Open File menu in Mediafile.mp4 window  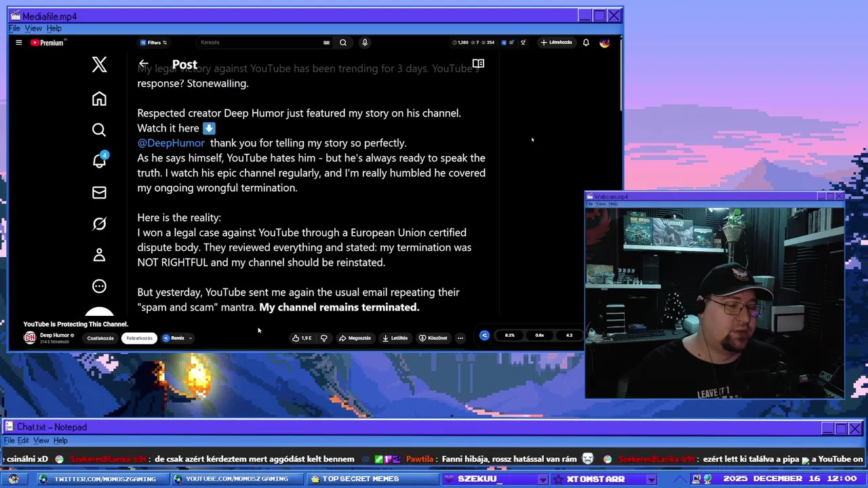14,28
